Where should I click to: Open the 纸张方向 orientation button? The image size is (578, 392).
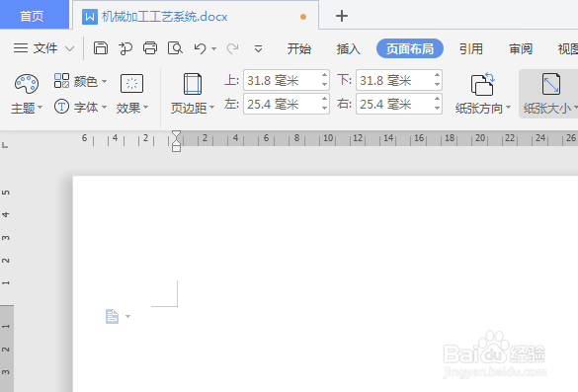tap(483, 95)
